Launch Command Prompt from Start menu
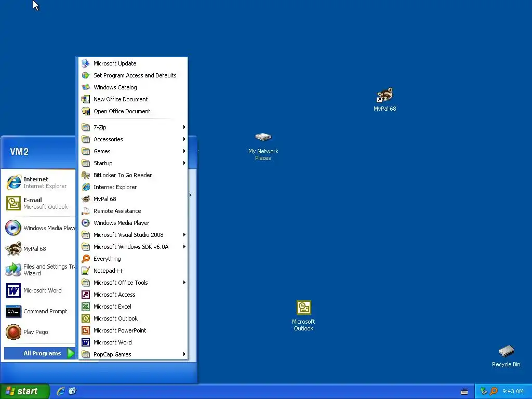Image resolution: width=532 pixels, height=399 pixels. pos(39,311)
